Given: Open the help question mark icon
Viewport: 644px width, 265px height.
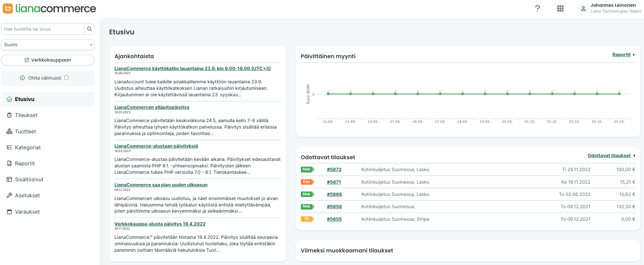Looking at the screenshot, I should coord(537,9).
